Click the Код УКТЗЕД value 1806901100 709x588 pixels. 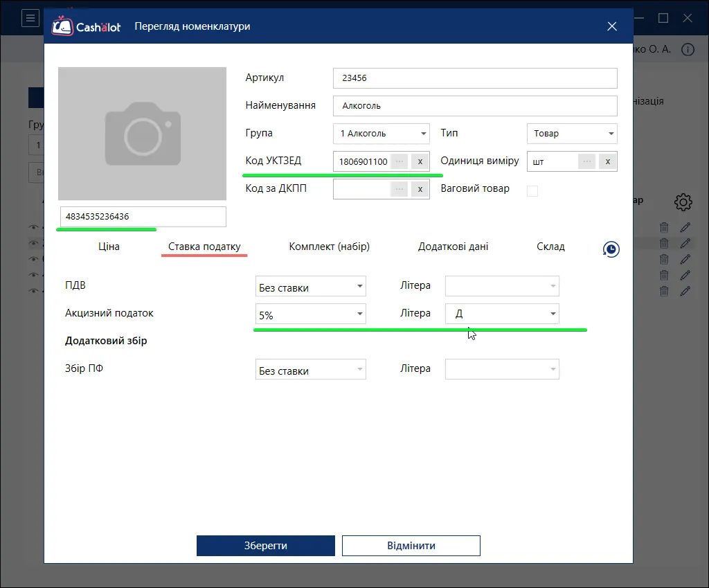click(x=363, y=161)
